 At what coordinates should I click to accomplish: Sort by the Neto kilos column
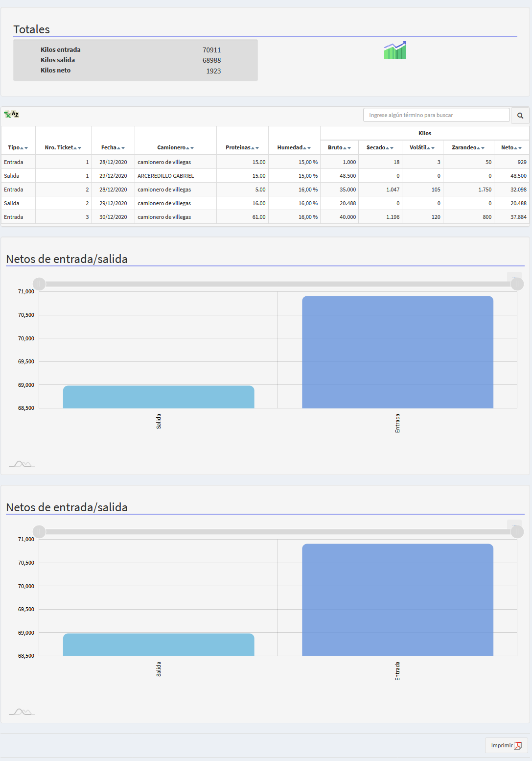click(x=511, y=147)
